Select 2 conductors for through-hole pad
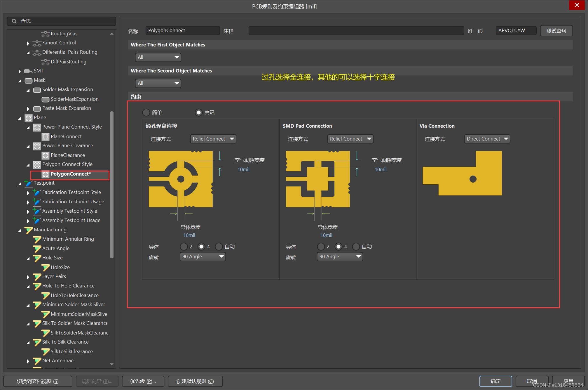This screenshot has width=588, height=390. coord(184,247)
